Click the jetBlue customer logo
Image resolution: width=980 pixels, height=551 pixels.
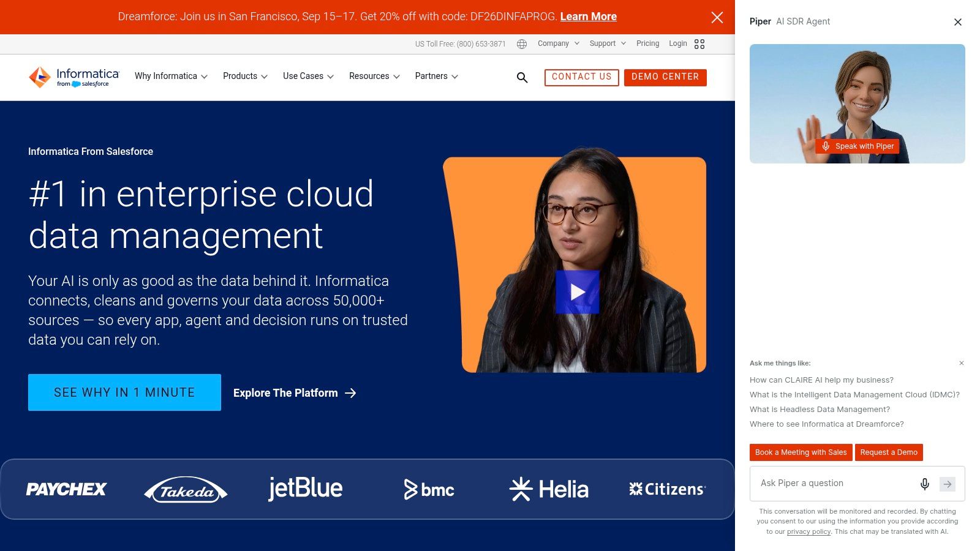click(x=305, y=489)
